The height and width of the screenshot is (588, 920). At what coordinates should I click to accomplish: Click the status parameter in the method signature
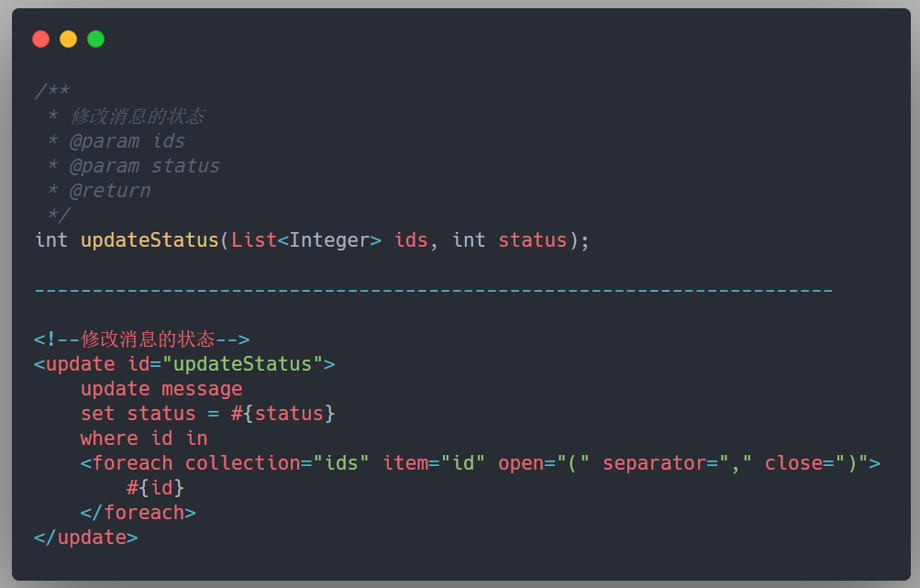533,240
